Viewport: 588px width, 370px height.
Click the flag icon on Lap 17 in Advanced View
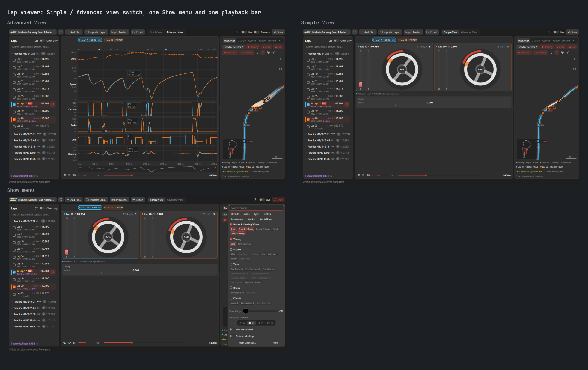tap(53, 104)
